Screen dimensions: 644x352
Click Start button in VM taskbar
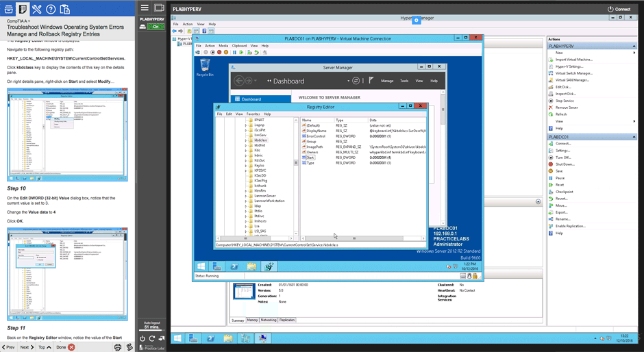pyautogui.click(x=201, y=266)
